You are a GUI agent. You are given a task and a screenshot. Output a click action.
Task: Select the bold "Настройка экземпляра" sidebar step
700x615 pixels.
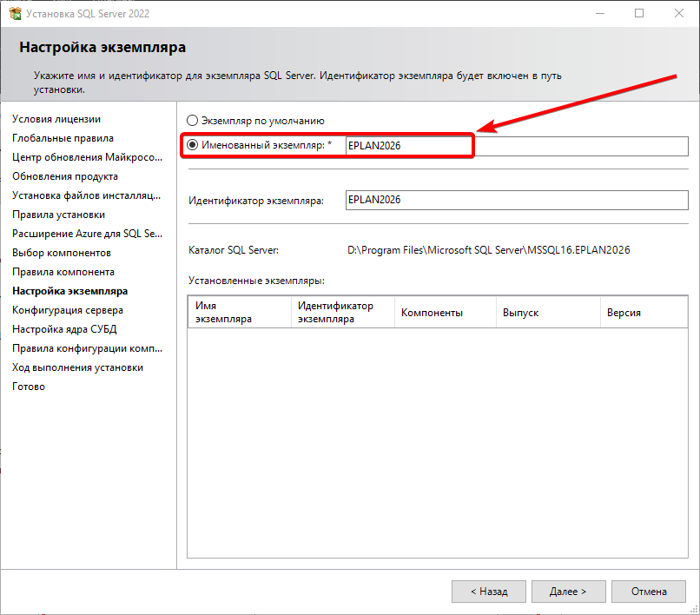(70, 291)
